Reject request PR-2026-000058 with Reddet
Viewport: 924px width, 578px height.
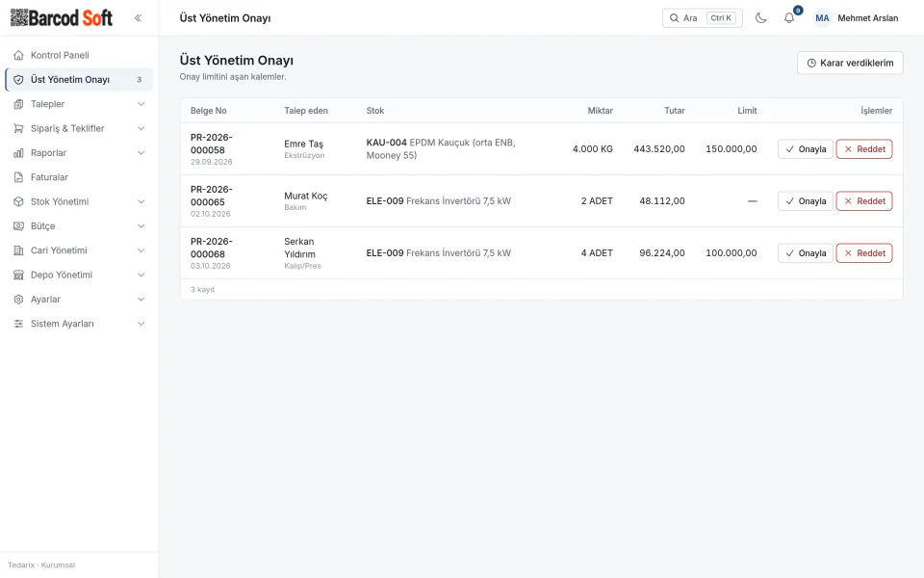864,149
